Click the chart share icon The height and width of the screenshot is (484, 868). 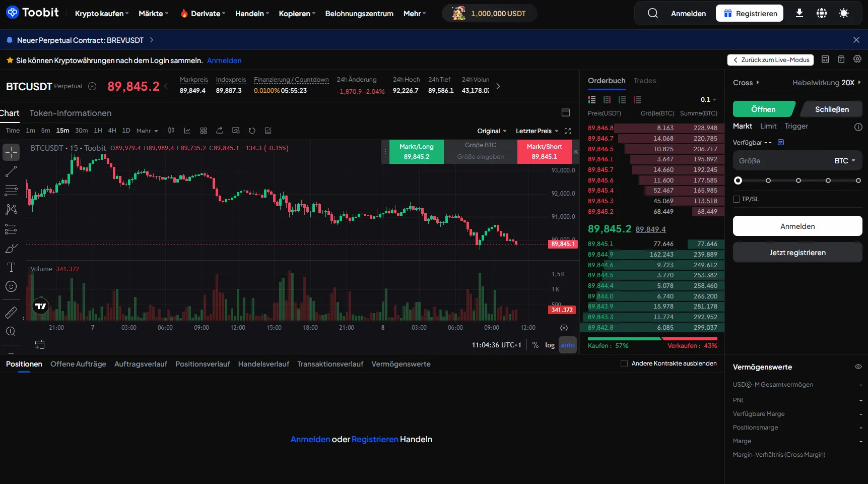coord(220,131)
